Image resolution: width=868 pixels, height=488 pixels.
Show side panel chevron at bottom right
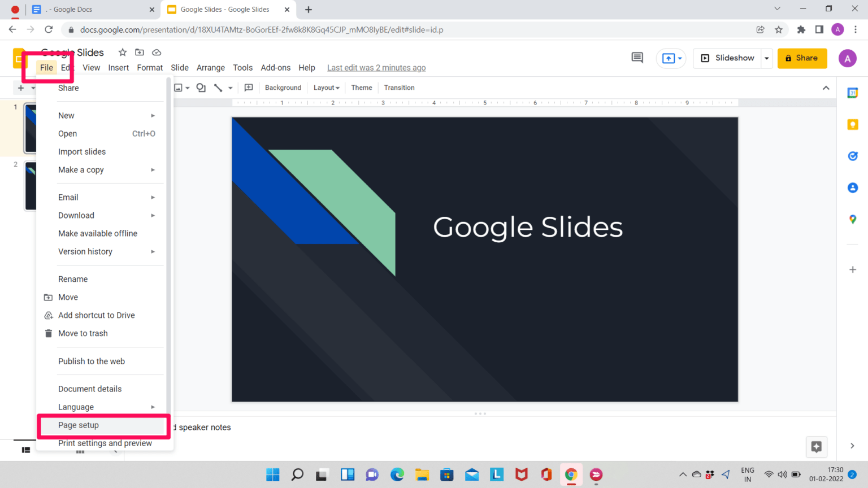[x=852, y=446]
